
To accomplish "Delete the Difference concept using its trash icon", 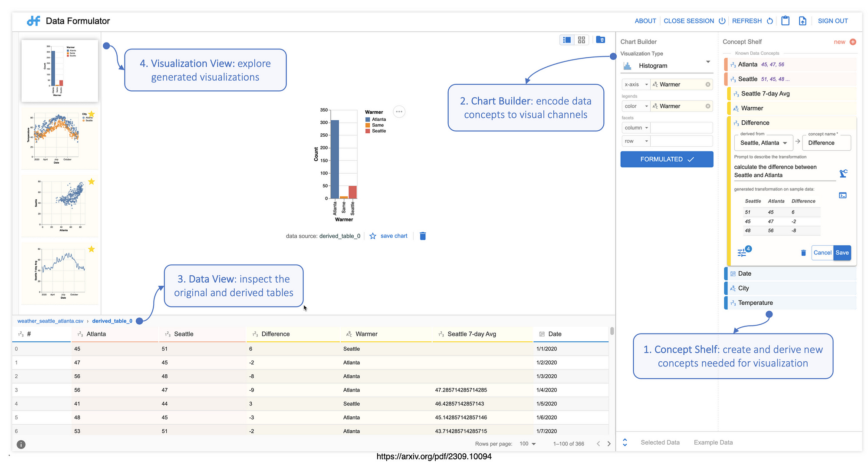I will point(804,253).
